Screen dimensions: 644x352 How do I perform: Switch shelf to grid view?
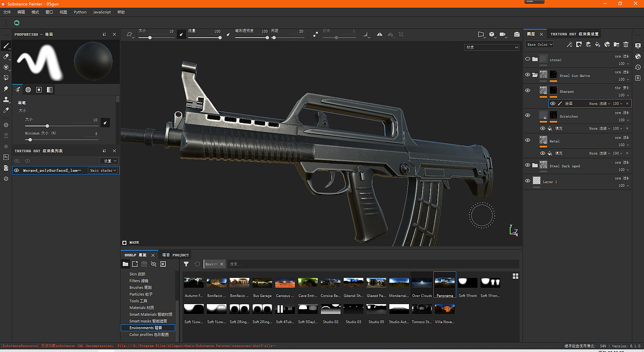pyautogui.click(x=515, y=276)
